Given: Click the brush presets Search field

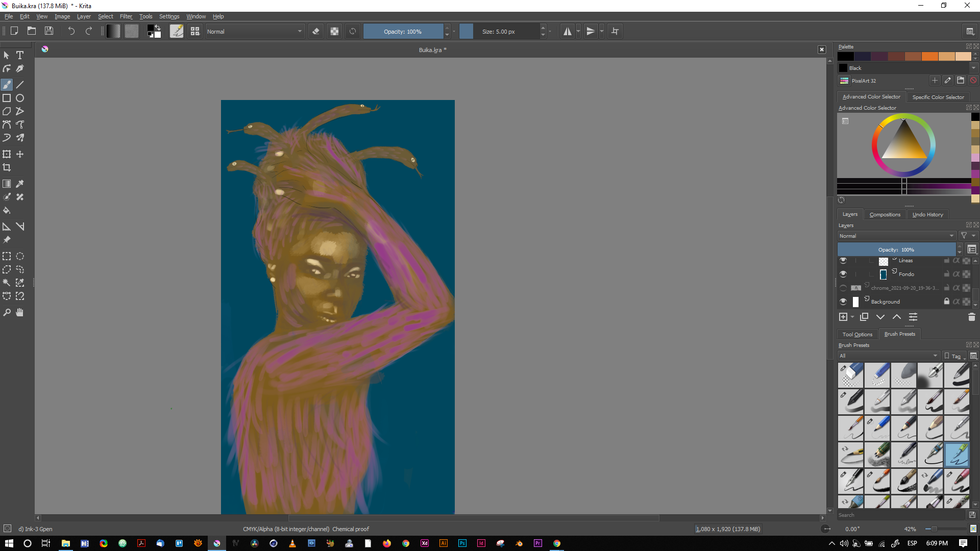Looking at the screenshot, I should [x=901, y=515].
